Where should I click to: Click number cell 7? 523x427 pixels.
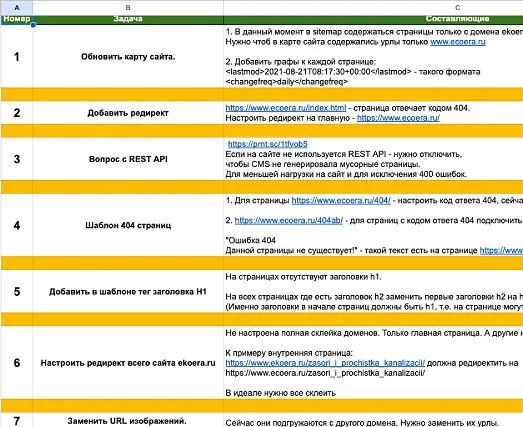click(17, 421)
